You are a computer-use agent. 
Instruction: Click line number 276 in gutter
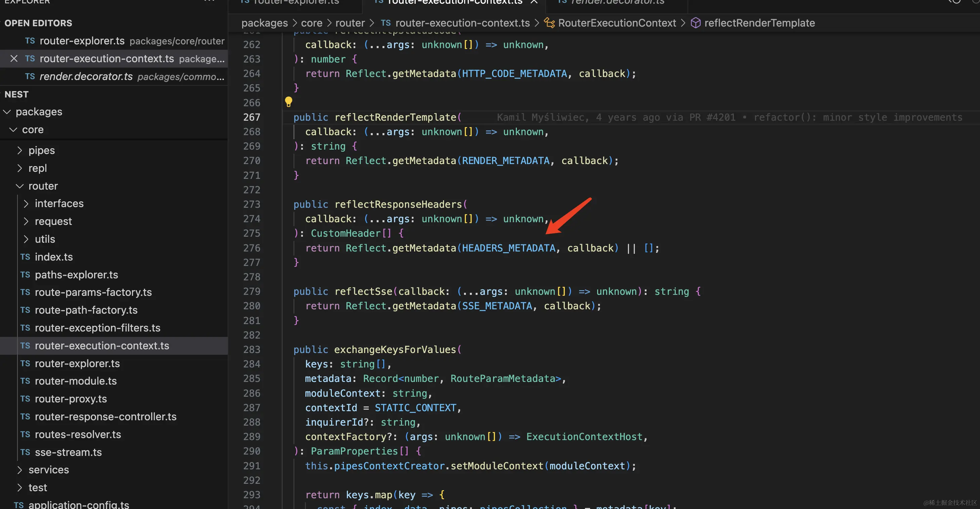pyautogui.click(x=252, y=248)
